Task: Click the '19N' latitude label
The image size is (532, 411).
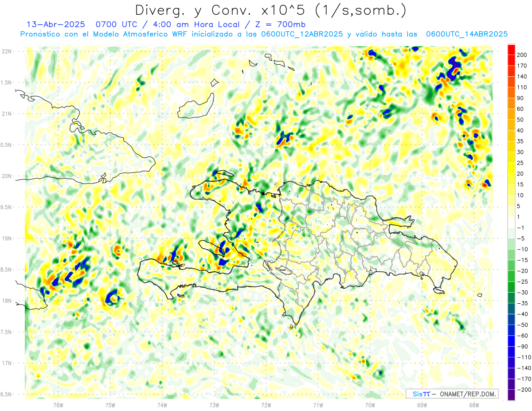Action: tap(7, 239)
